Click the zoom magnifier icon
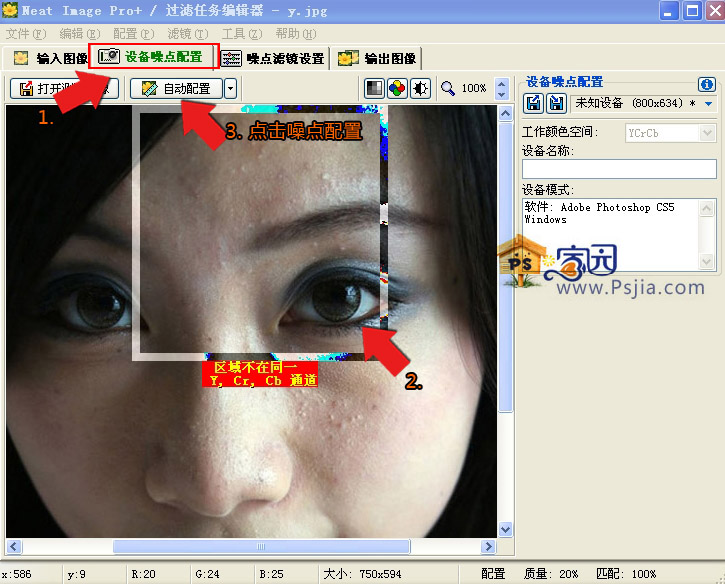 click(x=448, y=88)
